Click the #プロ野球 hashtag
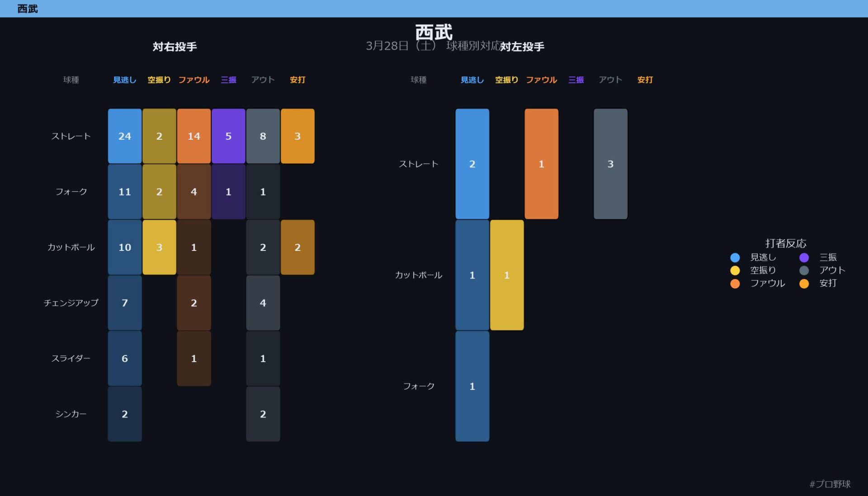Viewport: 868px width, 496px height. click(x=830, y=484)
